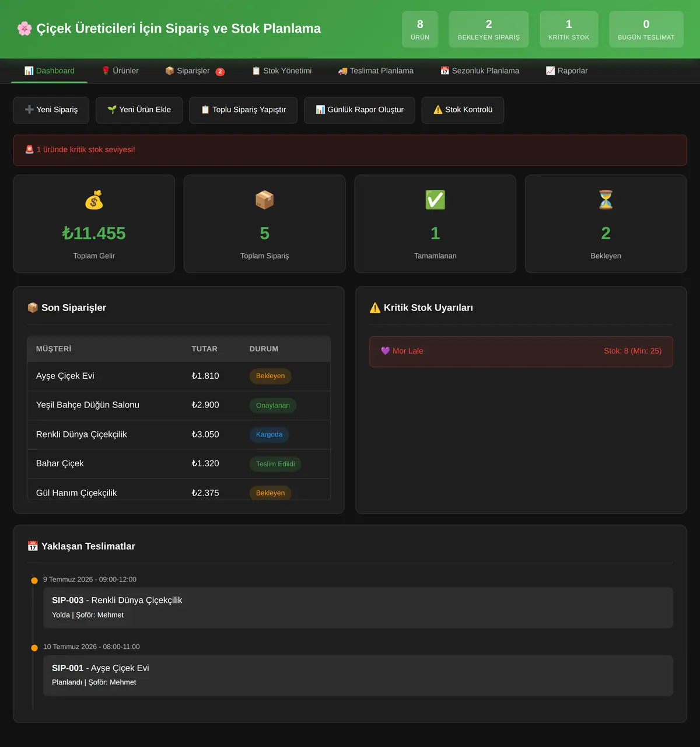The image size is (700, 747).
Task: Click the TUTAR column header
Action: pos(205,349)
